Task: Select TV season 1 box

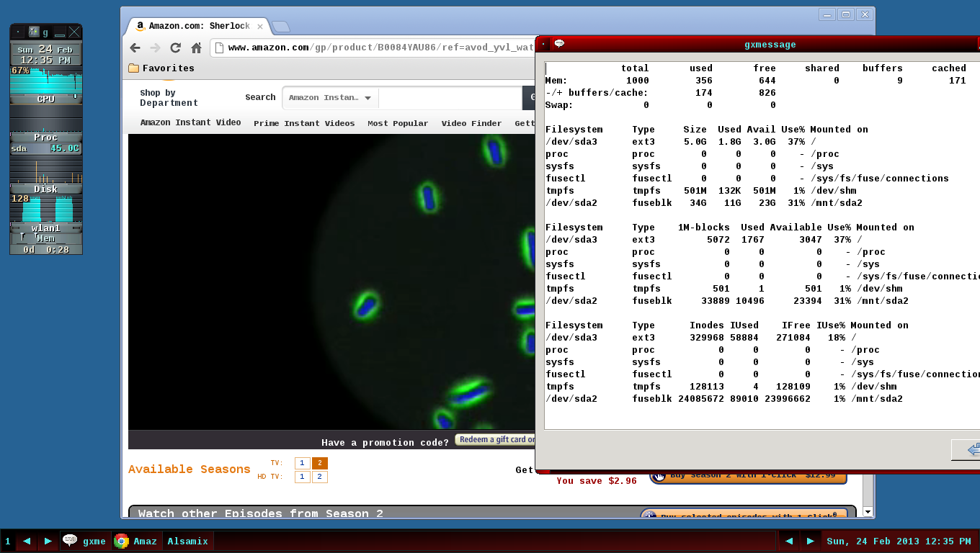Action: click(302, 463)
